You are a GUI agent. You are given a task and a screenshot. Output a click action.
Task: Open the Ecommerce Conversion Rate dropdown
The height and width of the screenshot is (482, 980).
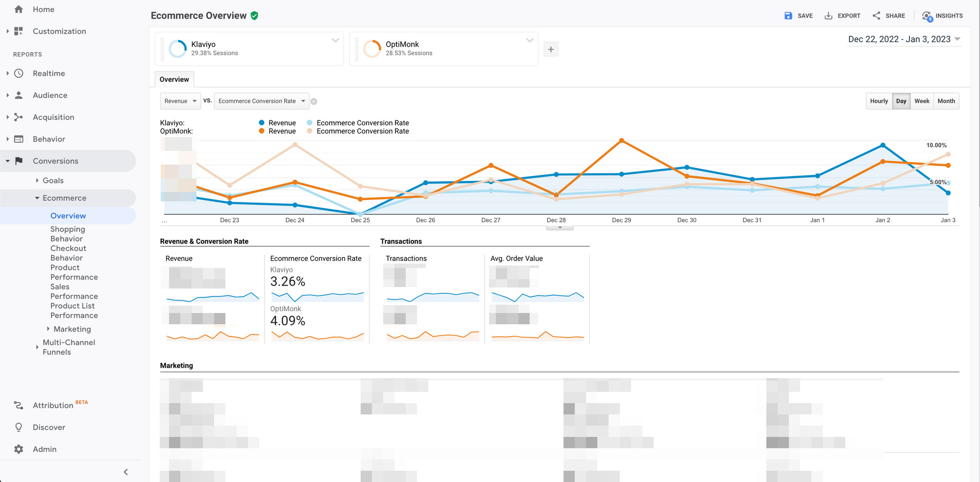(x=262, y=101)
